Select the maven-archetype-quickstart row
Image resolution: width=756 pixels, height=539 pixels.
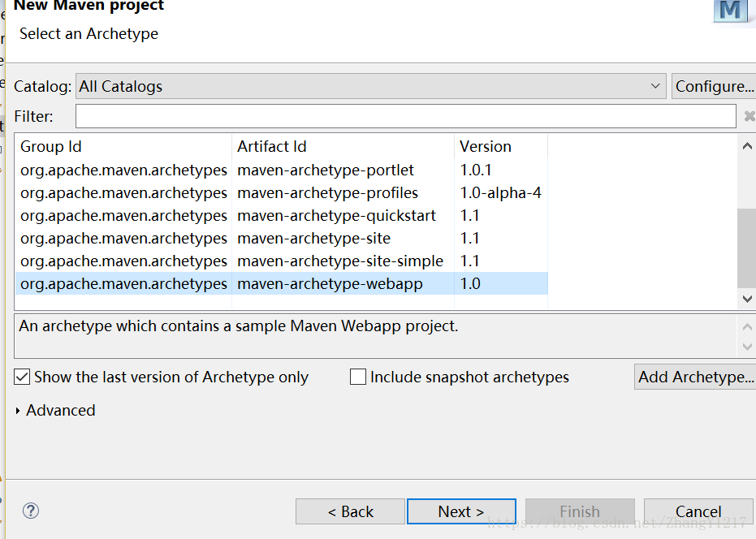click(x=282, y=215)
